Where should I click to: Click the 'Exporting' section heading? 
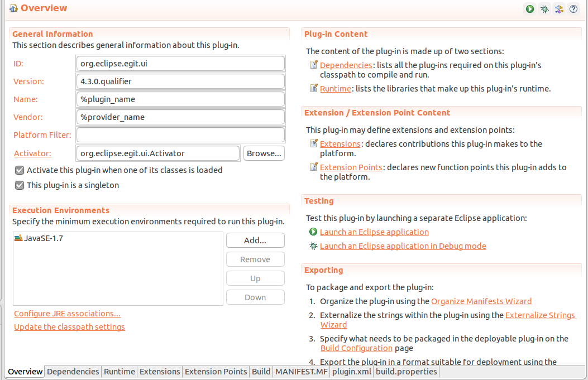pos(324,270)
